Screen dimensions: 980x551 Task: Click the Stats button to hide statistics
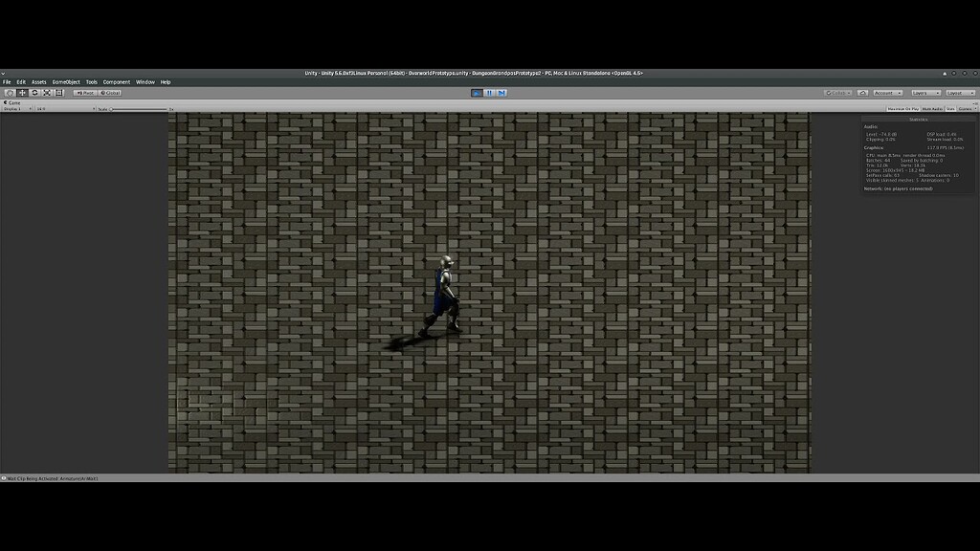(950, 108)
